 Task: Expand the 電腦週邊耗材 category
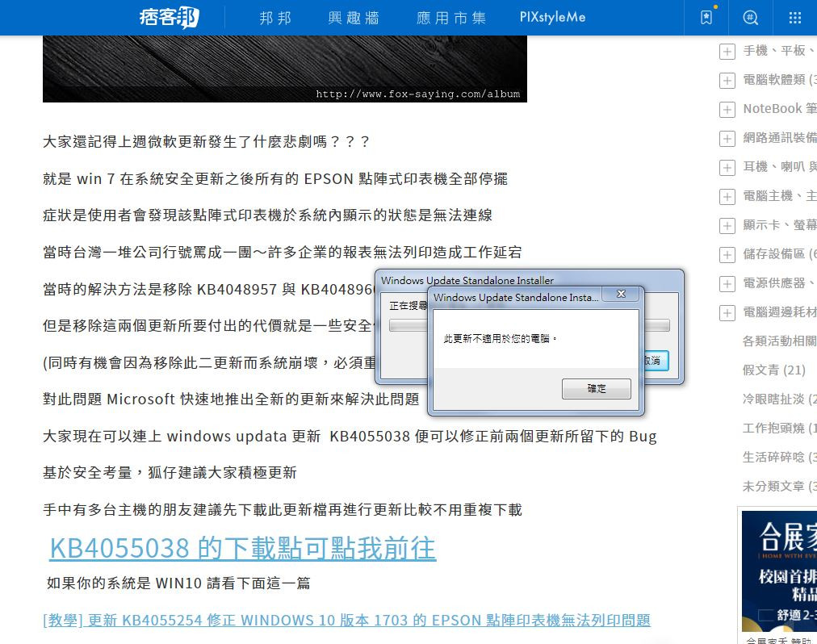pos(727,313)
